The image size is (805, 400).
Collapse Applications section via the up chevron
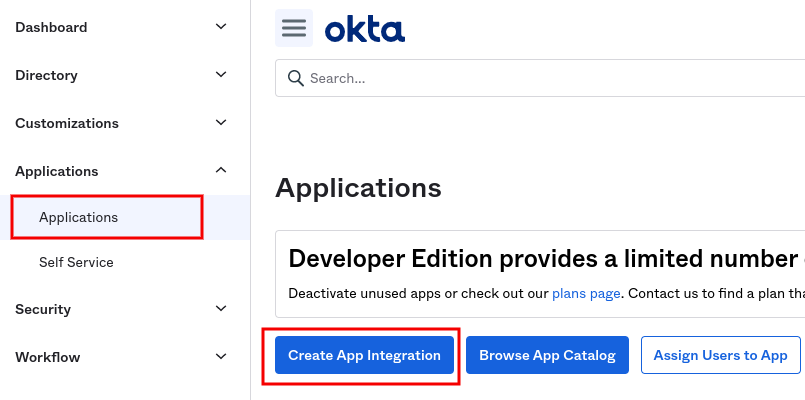click(x=222, y=171)
